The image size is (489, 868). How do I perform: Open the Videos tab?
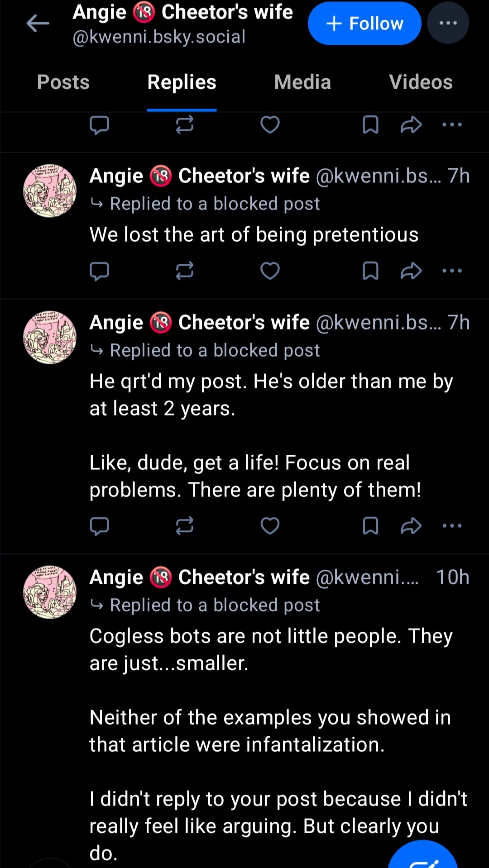(x=421, y=82)
